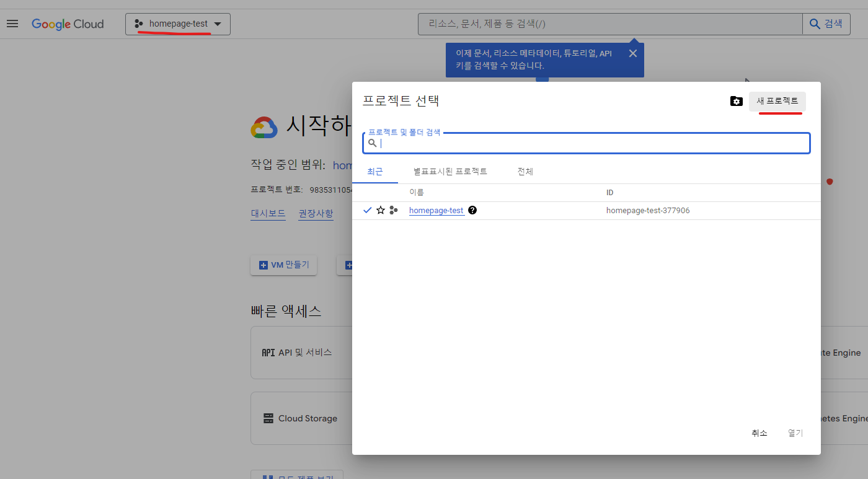Open the API 및 서비스 card
This screenshot has width=868, height=479.
(301, 353)
